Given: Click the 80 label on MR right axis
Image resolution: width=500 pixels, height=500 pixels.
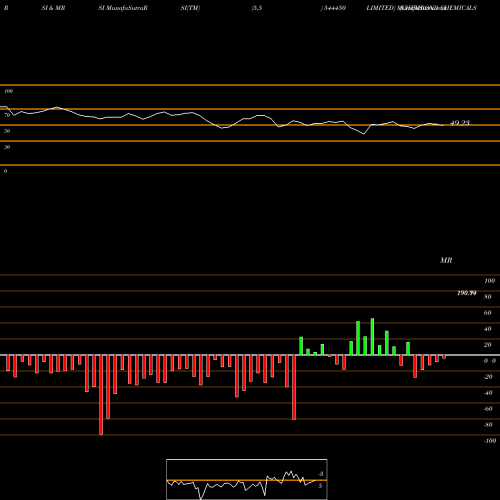Looking at the screenshot, I should click(x=488, y=297).
